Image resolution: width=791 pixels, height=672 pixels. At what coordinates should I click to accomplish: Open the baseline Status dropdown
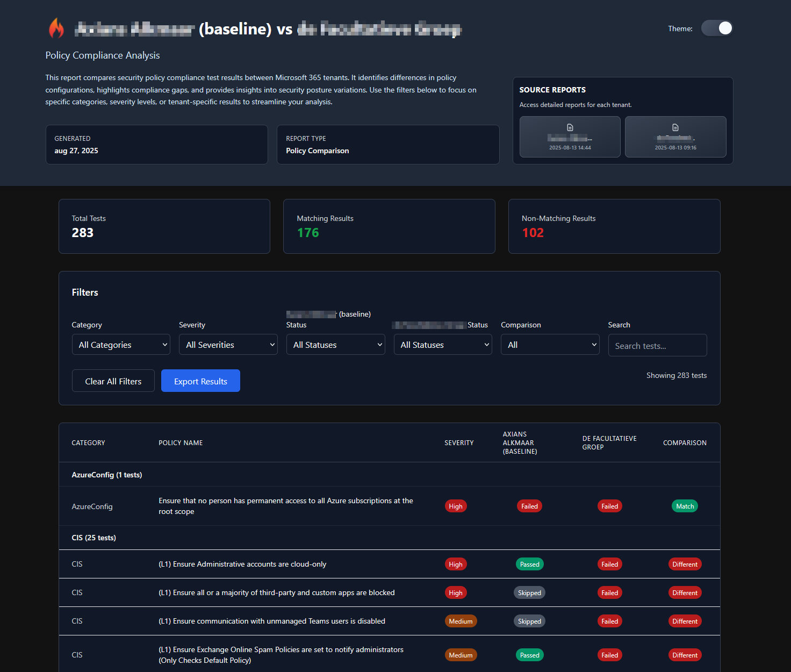(x=335, y=345)
